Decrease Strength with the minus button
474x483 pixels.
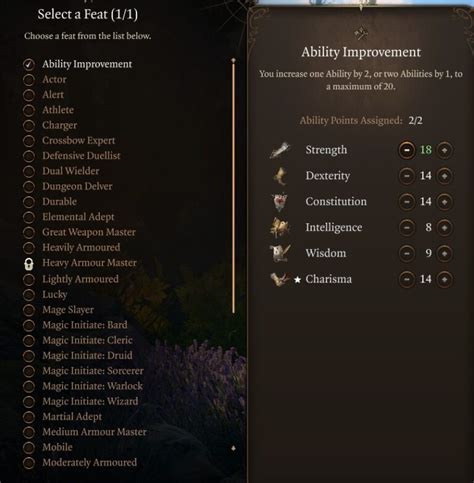(x=407, y=150)
